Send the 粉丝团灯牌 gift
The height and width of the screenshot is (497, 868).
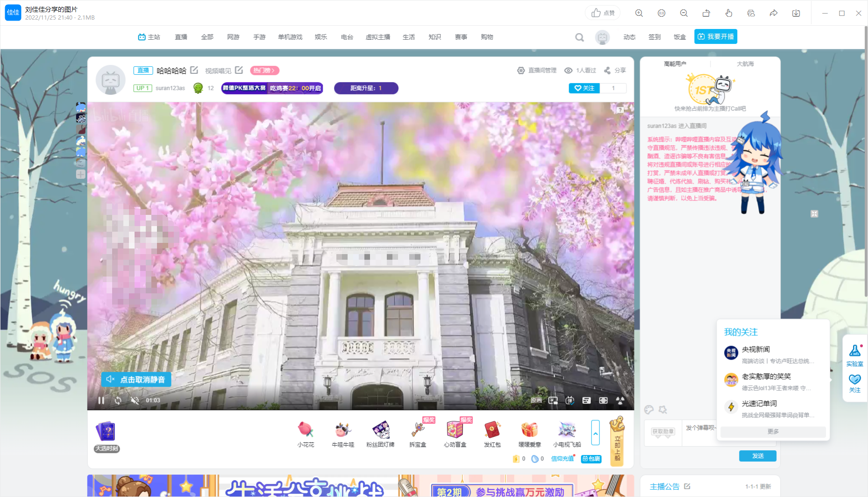(x=380, y=434)
